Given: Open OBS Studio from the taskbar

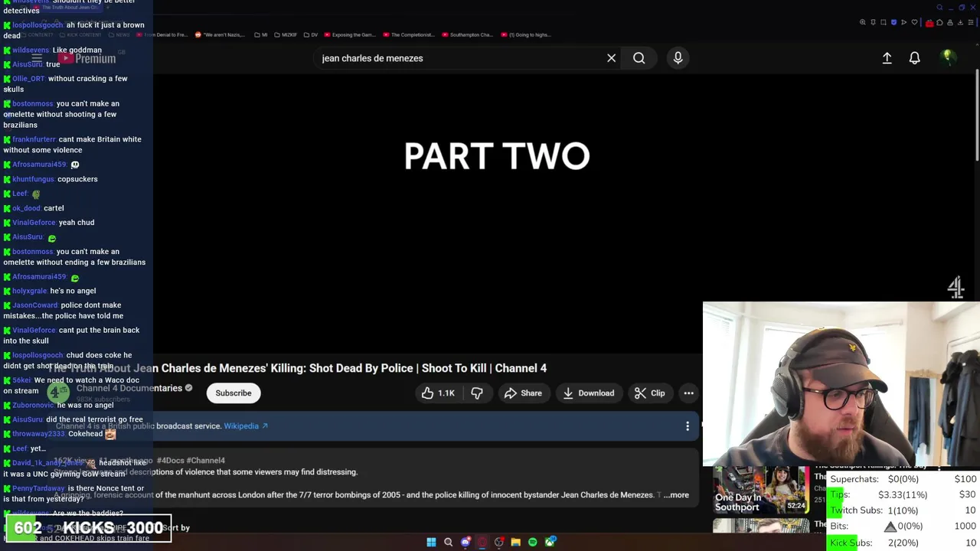Looking at the screenshot, I should (499, 542).
